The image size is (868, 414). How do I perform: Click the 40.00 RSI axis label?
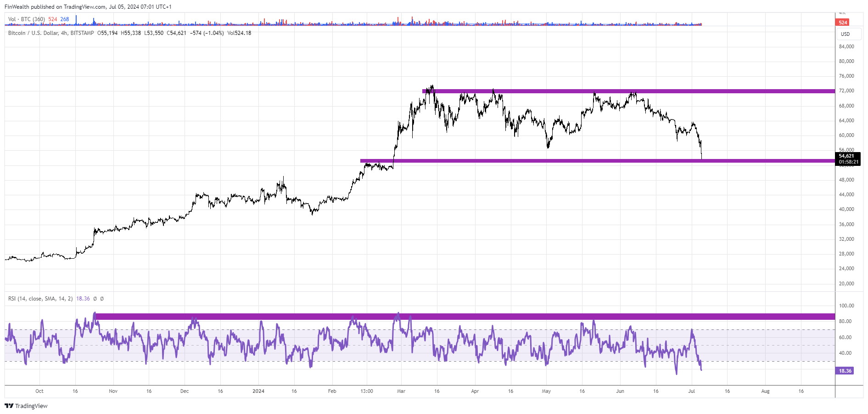click(x=846, y=353)
